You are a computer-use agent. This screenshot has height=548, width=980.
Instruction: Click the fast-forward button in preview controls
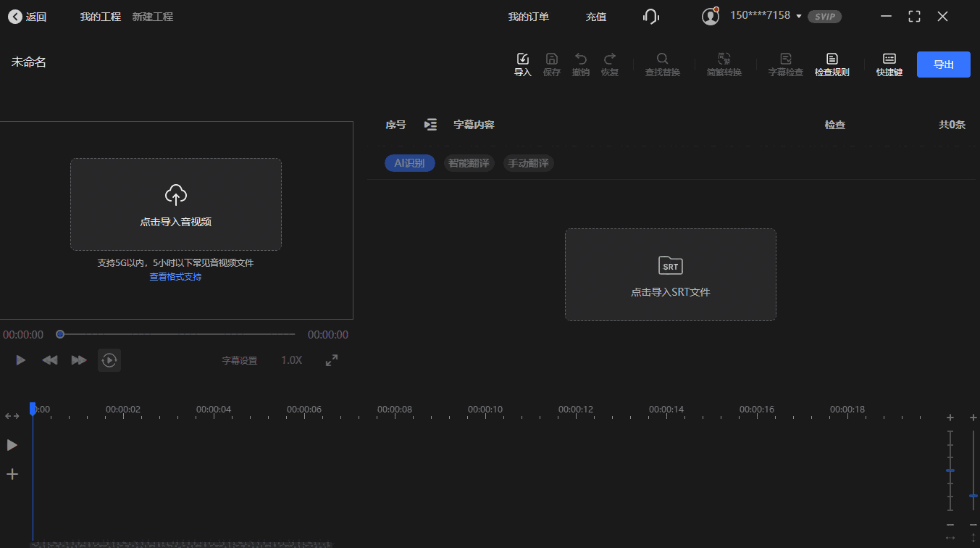click(79, 360)
